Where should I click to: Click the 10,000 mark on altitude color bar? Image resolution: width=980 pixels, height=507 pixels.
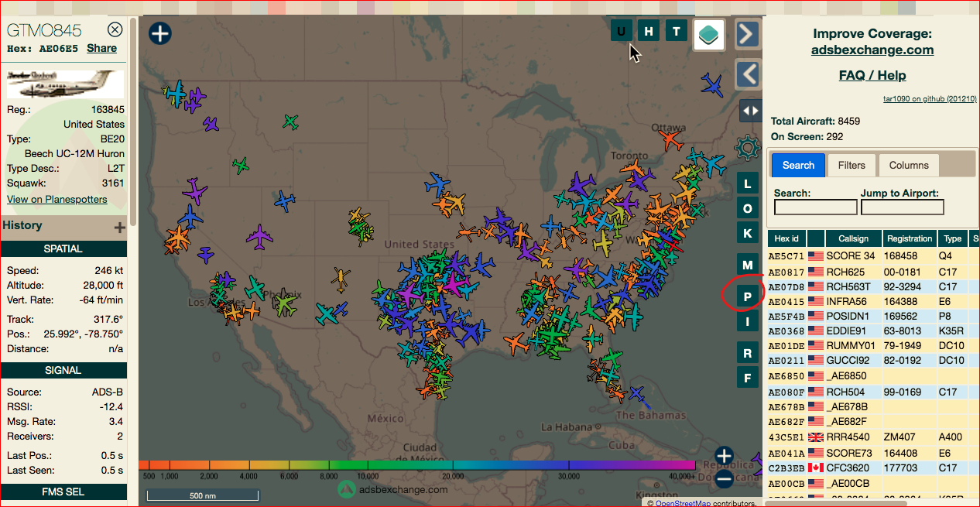click(368, 475)
